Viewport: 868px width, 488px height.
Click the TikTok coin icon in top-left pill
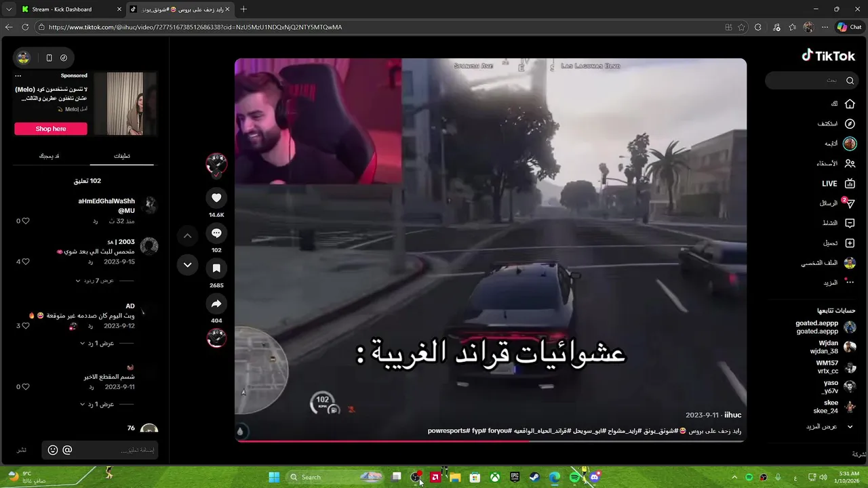click(64, 58)
